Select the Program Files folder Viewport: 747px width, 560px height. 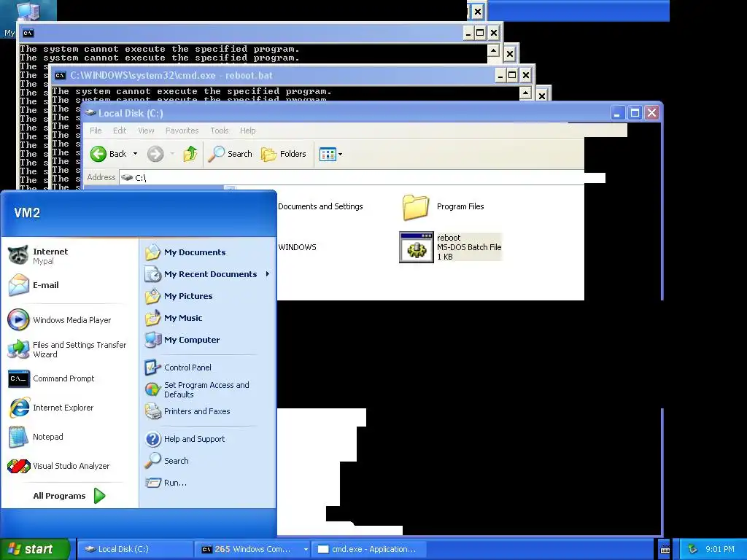coord(443,206)
